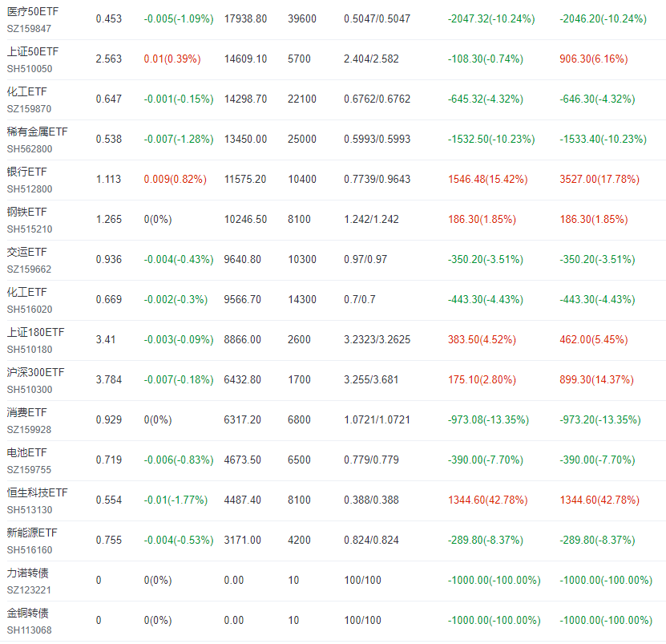This screenshot has height=644, width=666.
Task: Click the holding quantity 39600
Action: pos(302,18)
